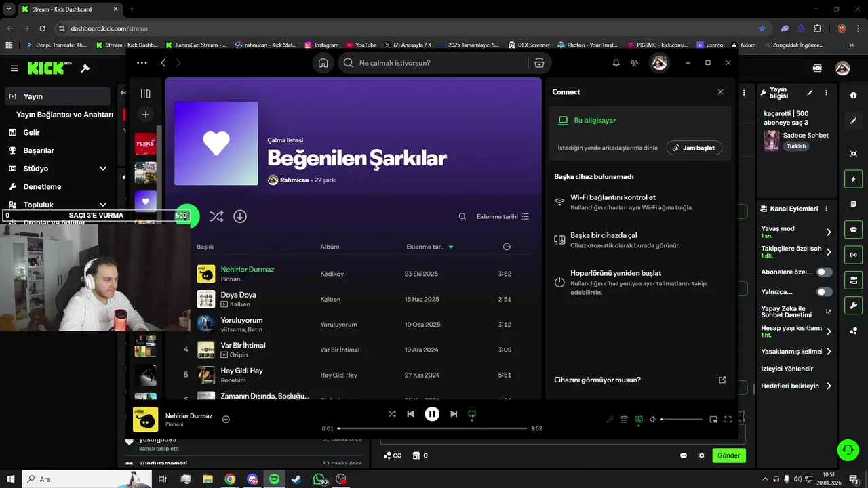Image resolution: width=868 pixels, height=488 pixels.
Task: Pause the playing song
Action: pyautogui.click(x=432, y=413)
